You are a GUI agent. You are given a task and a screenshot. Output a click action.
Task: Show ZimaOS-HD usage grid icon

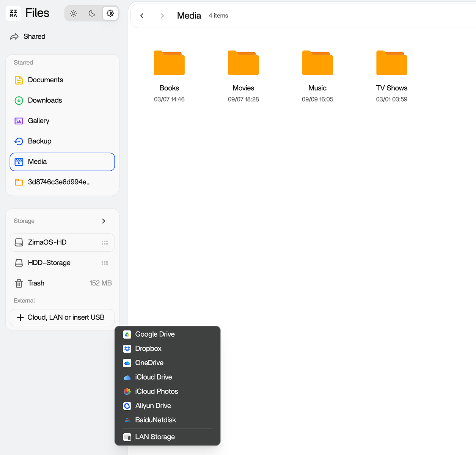[105, 243]
